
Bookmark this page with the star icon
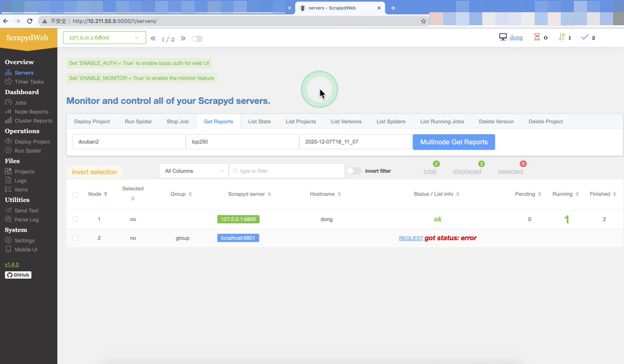[x=423, y=21]
